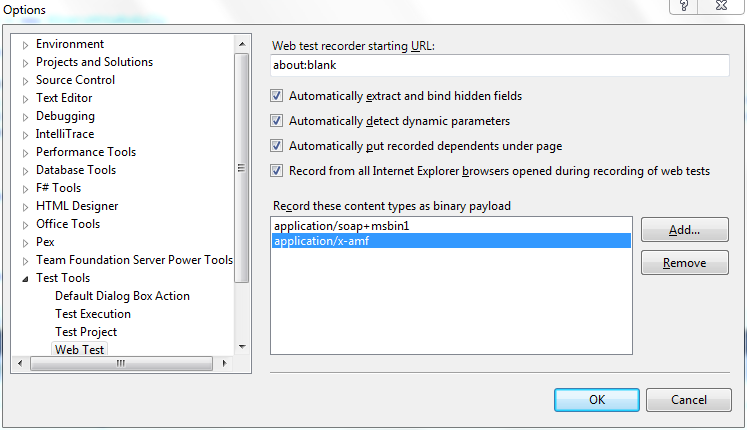This screenshot has height=430, width=747.
Task: Select application/soap+msbin1 content type
Action: point(451,226)
